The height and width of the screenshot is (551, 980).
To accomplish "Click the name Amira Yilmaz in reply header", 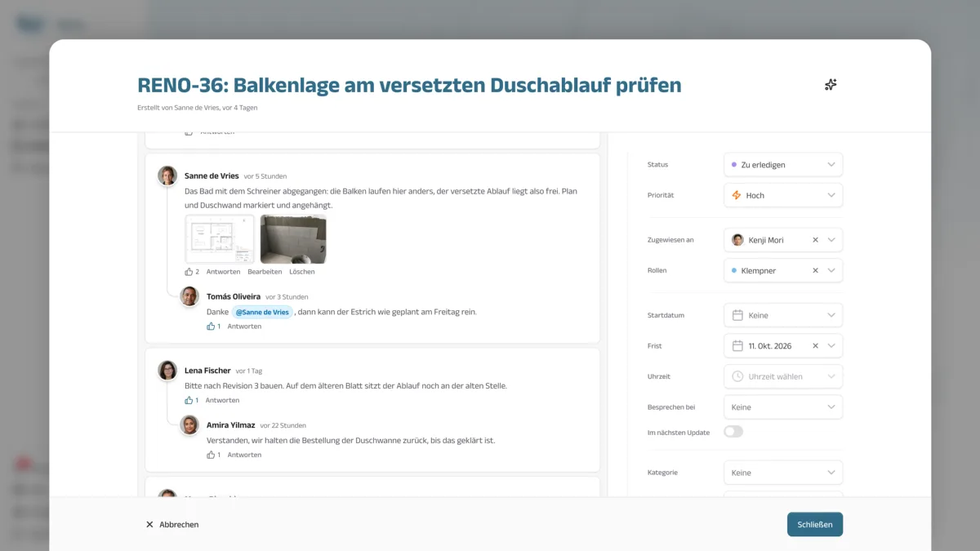I will 231,425.
